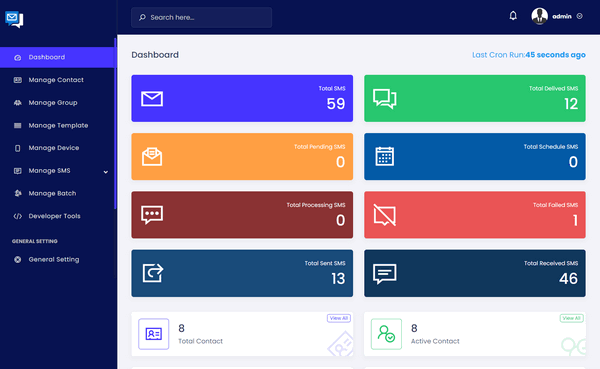
Task: Click the Active Contact user-check icon
Action: tap(386, 334)
